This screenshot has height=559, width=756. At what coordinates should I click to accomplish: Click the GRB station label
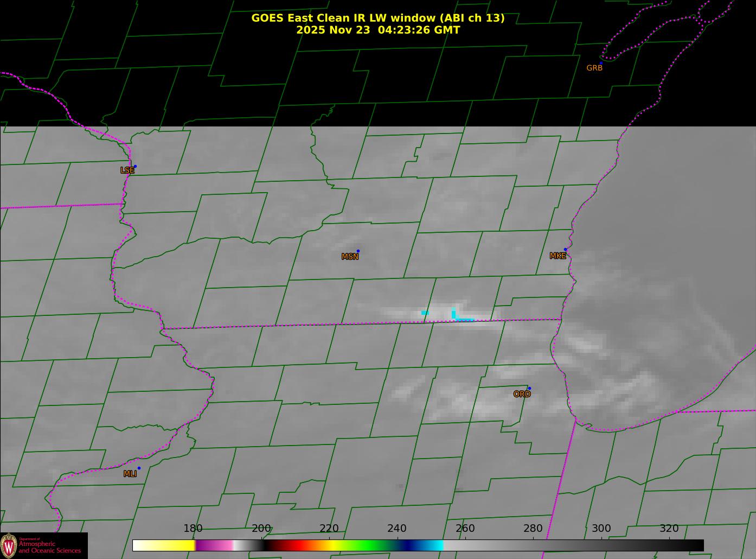(594, 68)
